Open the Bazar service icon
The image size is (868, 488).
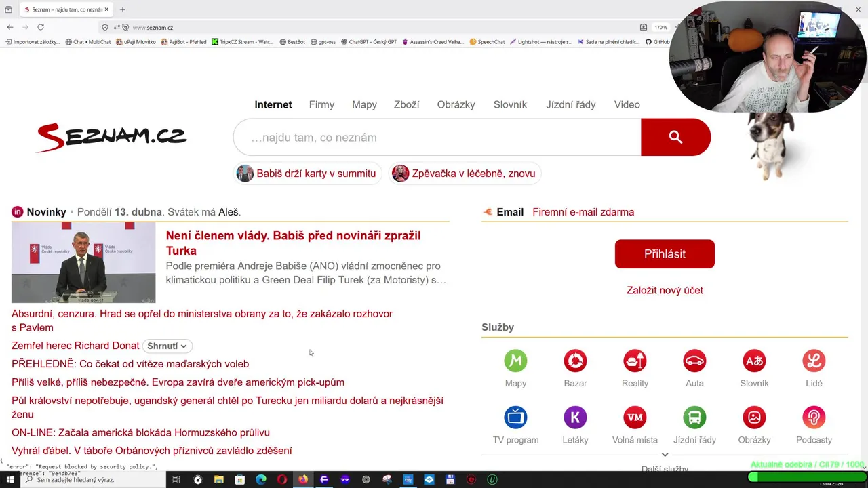575,361
